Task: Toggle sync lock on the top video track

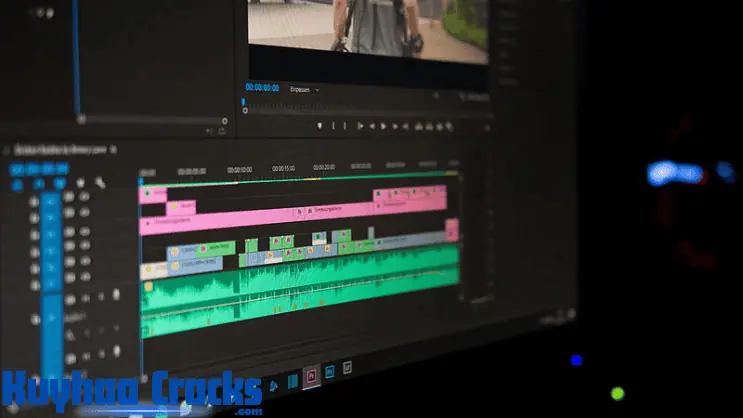Action: coord(68,197)
